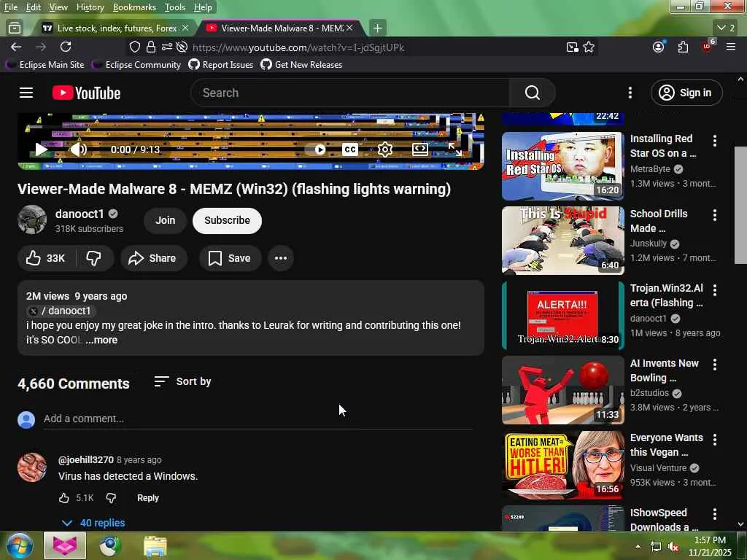
Task: Dislike the comment by @joehill3270
Action: (x=111, y=498)
